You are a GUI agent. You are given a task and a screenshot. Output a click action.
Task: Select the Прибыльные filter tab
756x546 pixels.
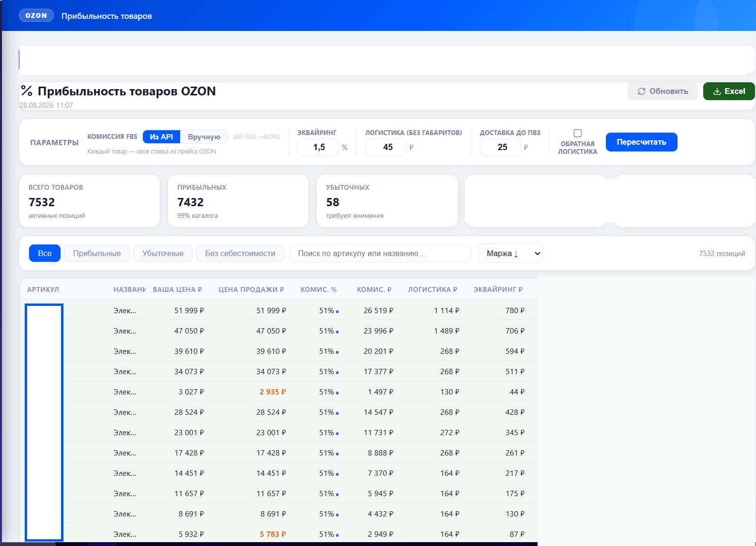pyautogui.click(x=97, y=253)
